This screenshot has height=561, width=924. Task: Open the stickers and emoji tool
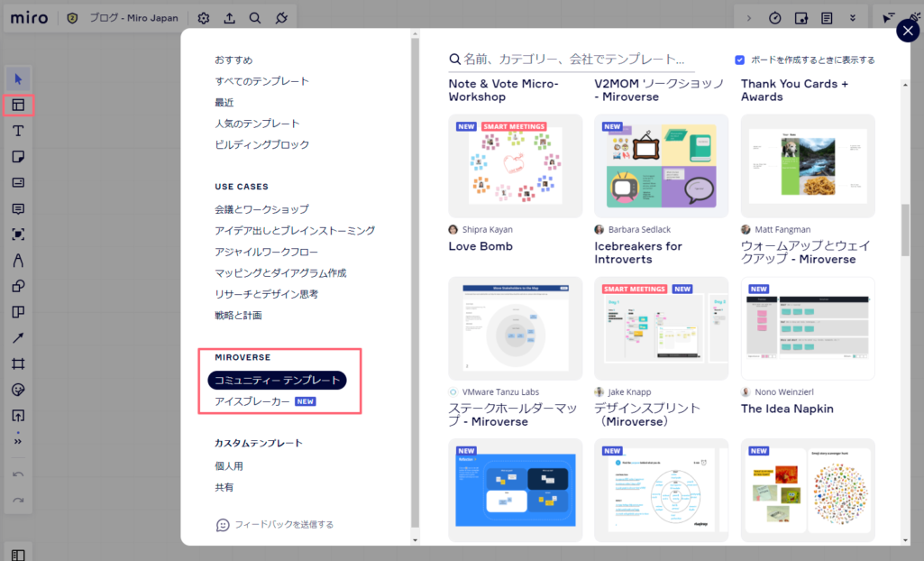(18, 391)
